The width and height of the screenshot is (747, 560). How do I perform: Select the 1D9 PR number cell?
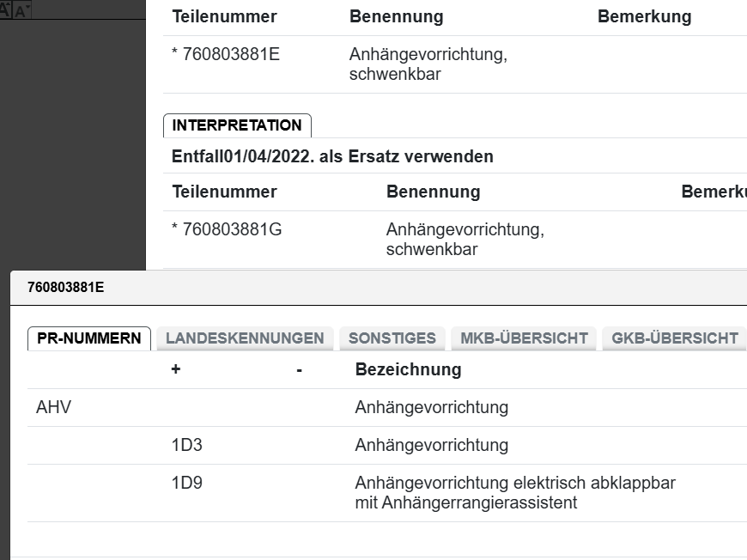(186, 484)
